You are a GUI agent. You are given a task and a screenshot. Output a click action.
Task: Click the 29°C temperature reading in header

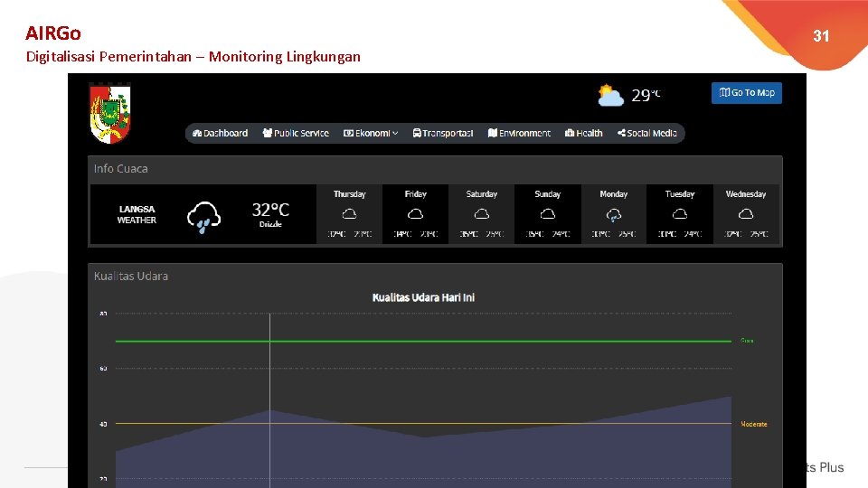(646, 95)
